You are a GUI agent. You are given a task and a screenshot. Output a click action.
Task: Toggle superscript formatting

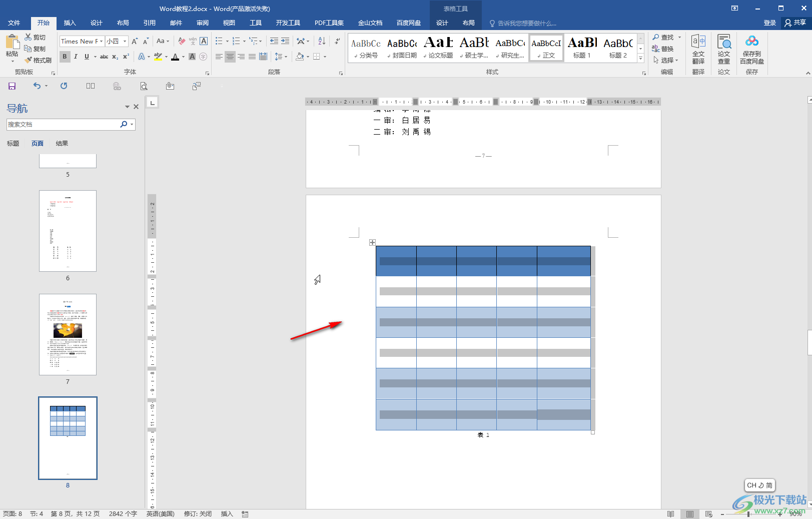tap(126, 57)
